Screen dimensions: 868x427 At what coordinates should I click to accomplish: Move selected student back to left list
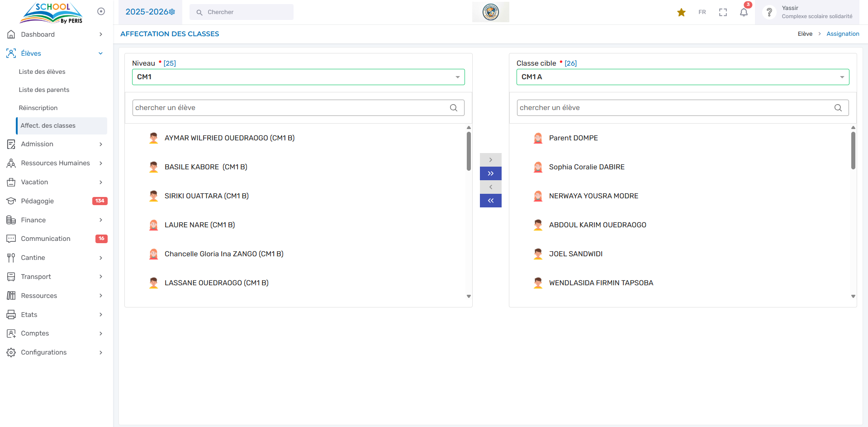click(x=490, y=187)
